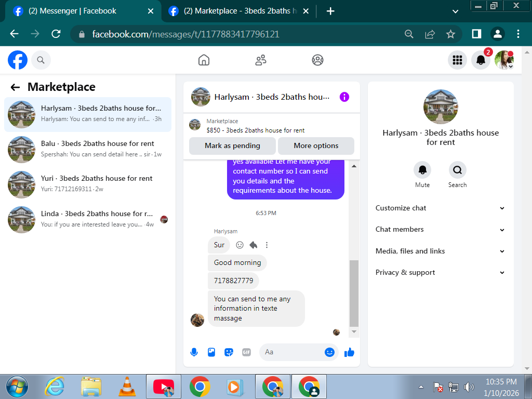Open the Windows Start button
Viewport: 532px width, 399px height.
coord(17,387)
